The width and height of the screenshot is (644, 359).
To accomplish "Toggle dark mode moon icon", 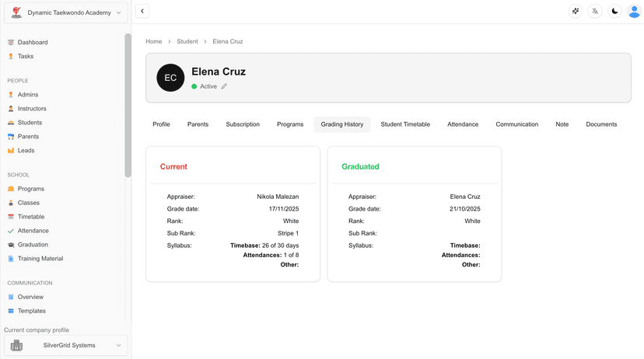I will (614, 12).
